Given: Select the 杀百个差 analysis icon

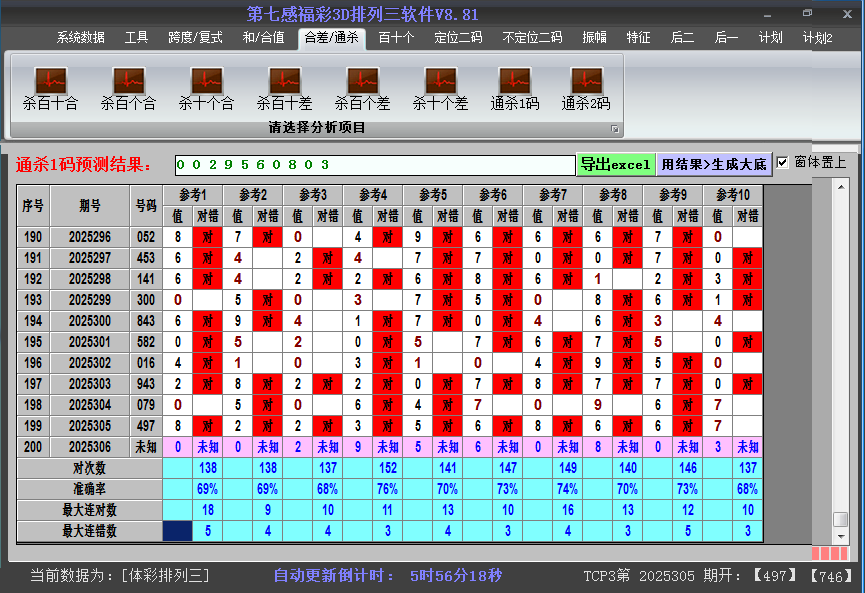Looking at the screenshot, I should [x=362, y=85].
